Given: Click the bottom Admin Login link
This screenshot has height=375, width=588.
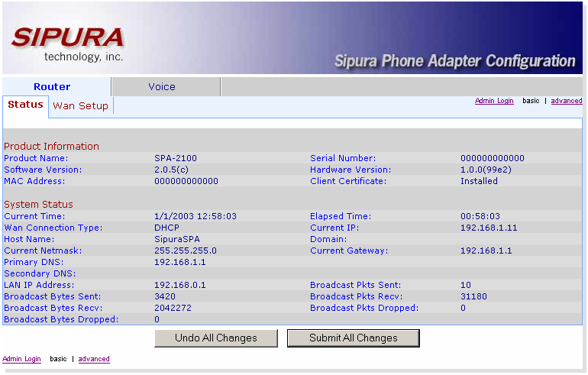Looking at the screenshot, I should [21, 359].
